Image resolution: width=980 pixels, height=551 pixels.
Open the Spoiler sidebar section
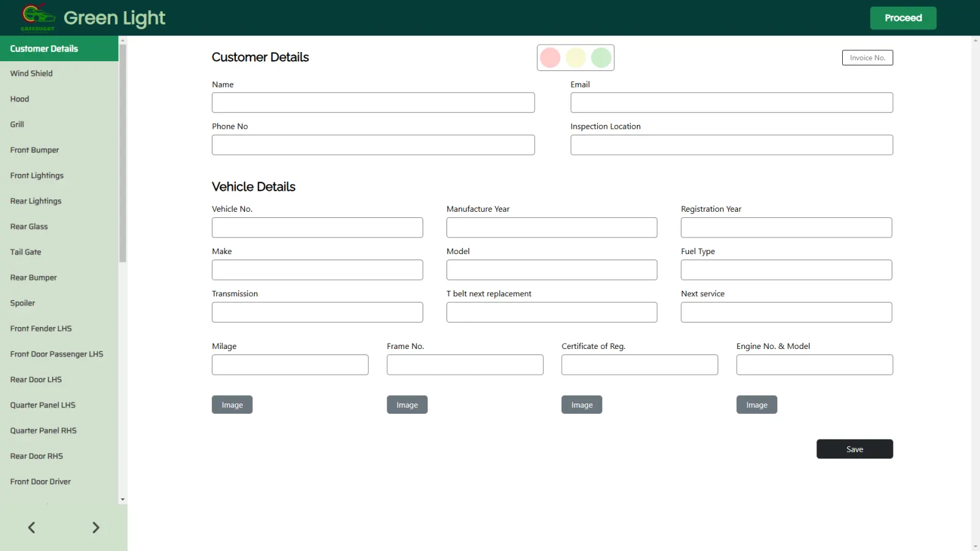tap(59, 303)
